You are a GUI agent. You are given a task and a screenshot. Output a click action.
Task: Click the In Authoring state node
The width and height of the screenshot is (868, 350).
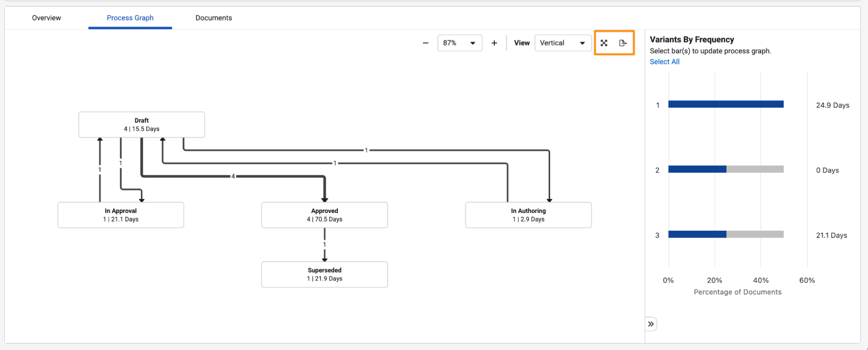coord(528,215)
